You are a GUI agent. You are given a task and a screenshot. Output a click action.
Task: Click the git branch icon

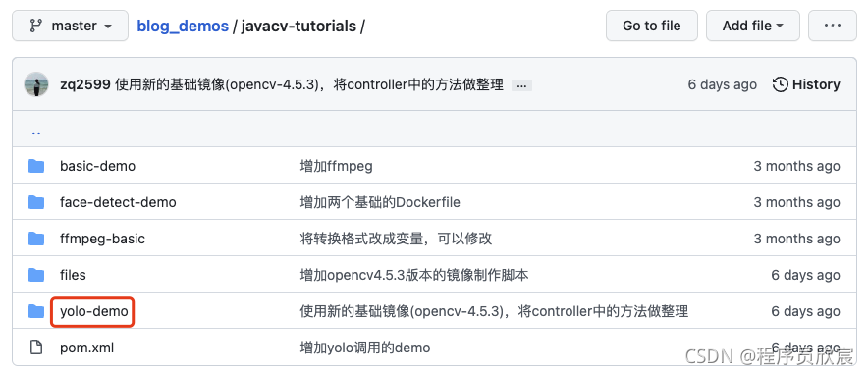(36, 26)
